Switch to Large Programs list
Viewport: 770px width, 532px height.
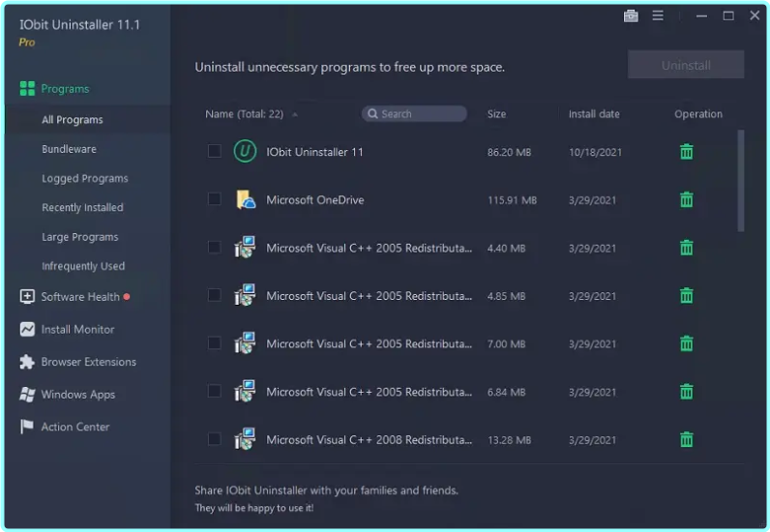point(79,237)
